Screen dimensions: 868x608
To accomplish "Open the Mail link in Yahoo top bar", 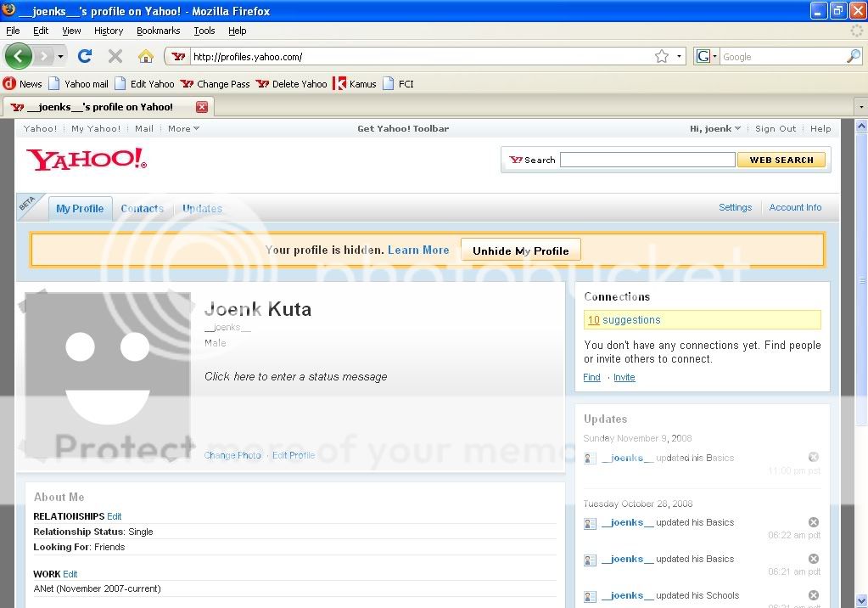I will 144,128.
